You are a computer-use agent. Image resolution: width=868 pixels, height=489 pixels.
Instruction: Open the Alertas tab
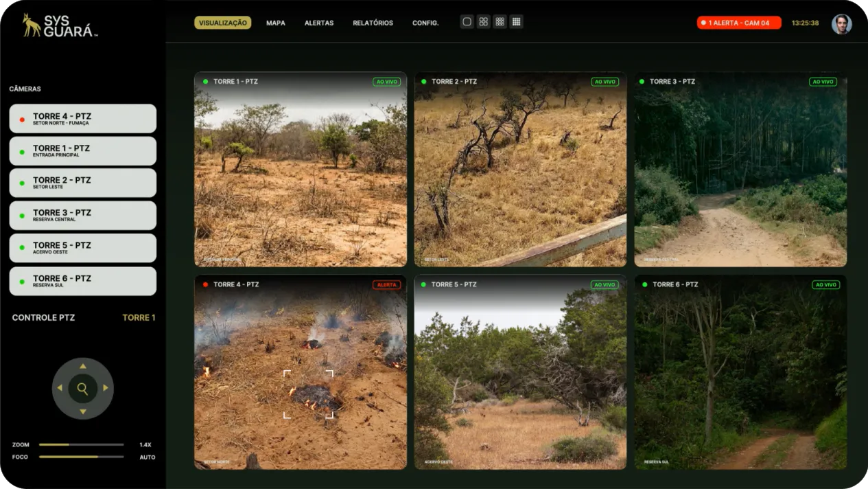coord(319,23)
